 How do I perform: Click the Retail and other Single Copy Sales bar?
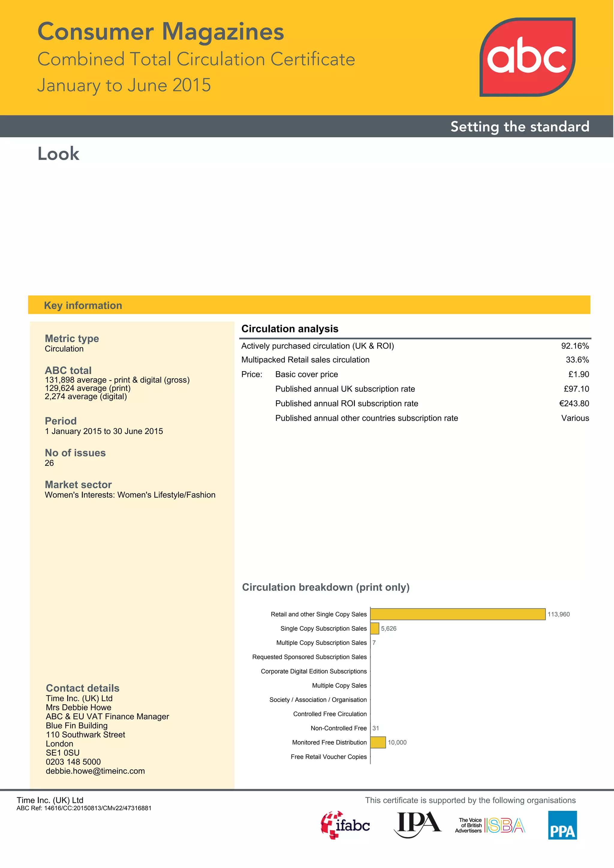[x=458, y=614]
